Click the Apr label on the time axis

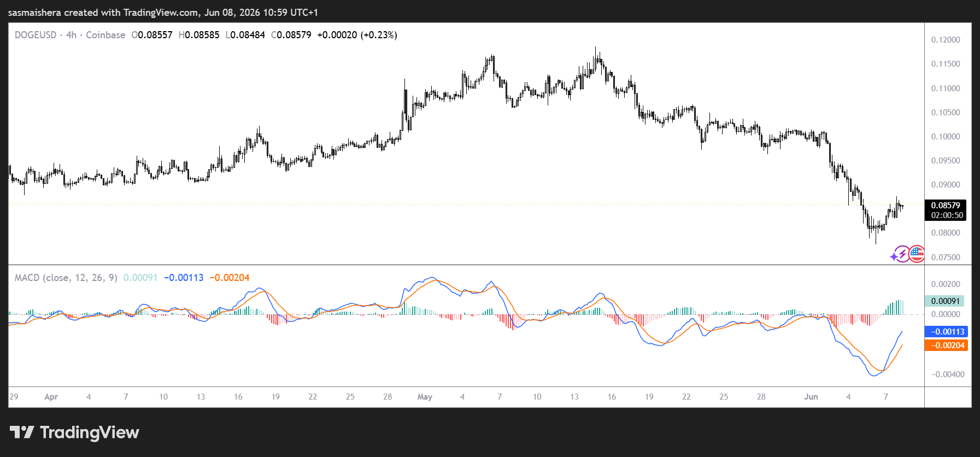[51, 397]
